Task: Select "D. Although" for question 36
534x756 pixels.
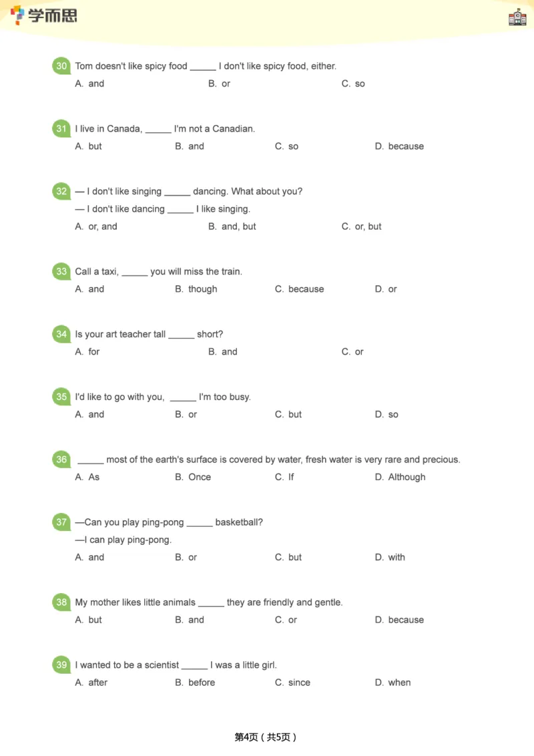Action: tap(400, 478)
